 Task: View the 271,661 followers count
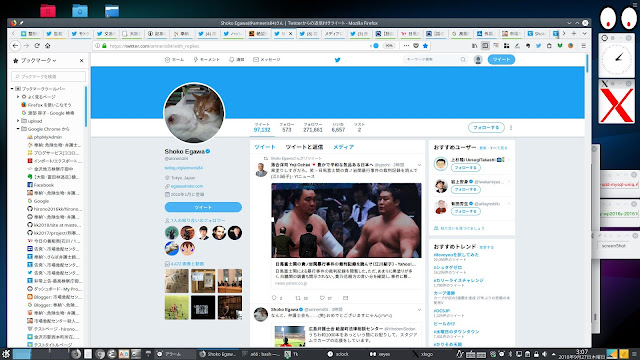click(x=313, y=127)
